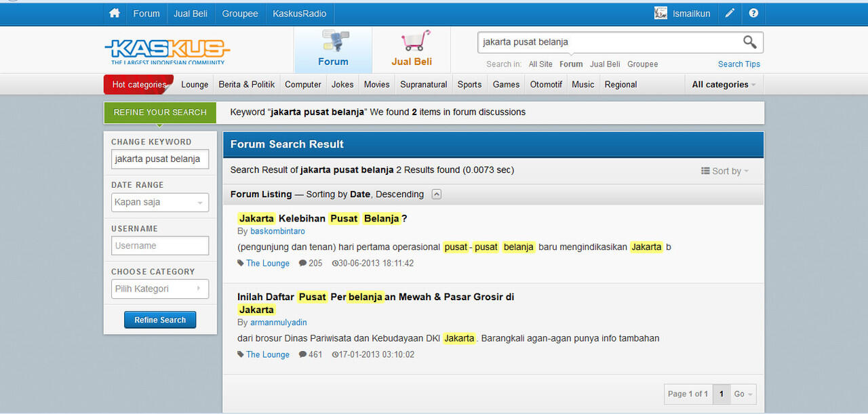Click tag icon beside second The Lounge
The height and width of the screenshot is (414, 868).
(241, 355)
